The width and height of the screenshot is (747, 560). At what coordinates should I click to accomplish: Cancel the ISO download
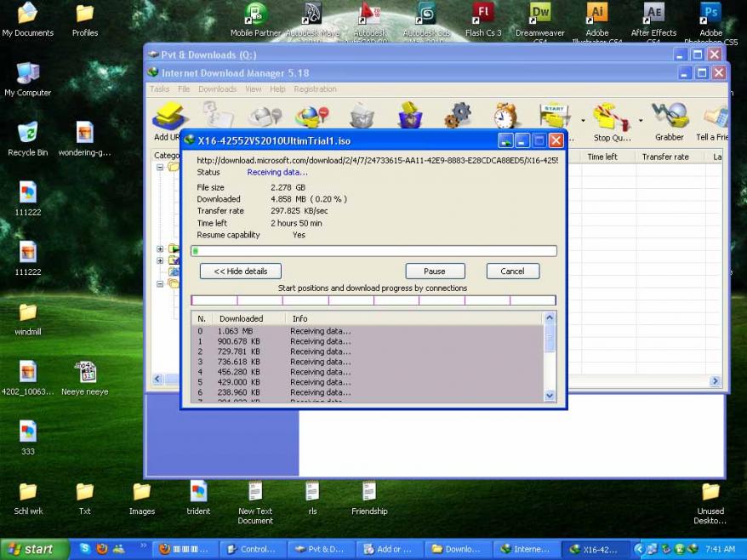click(513, 271)
